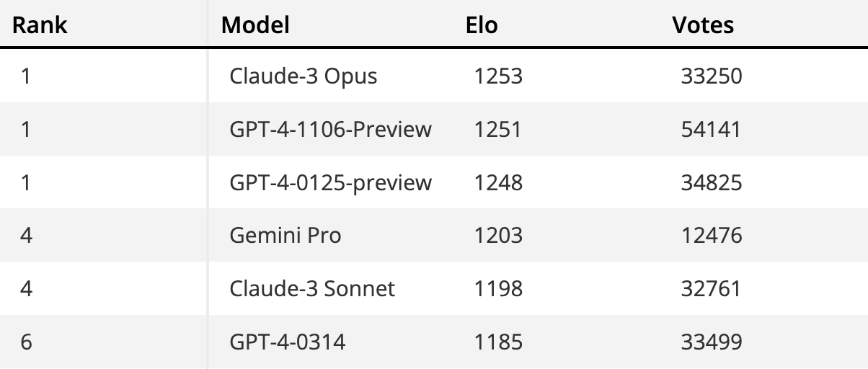Image resolution: width=868 pixels, height=369 pixels.
Task: Click the 33250 votes cell
Action: tap(711, 76)
